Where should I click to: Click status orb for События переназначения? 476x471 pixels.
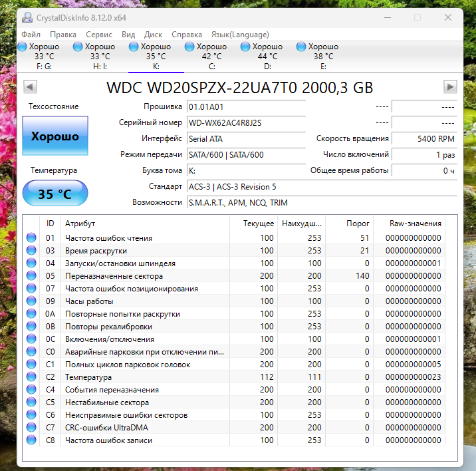point(31,389)
